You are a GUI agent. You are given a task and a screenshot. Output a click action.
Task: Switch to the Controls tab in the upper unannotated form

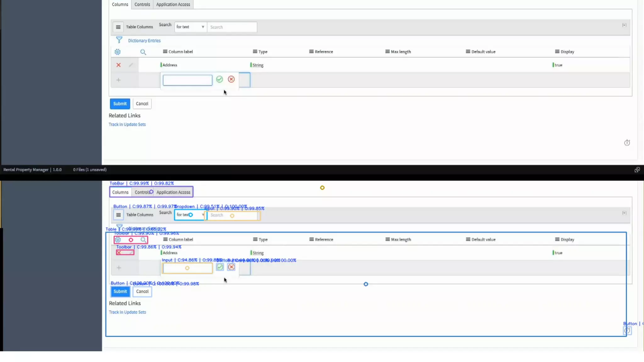point(142,4)
